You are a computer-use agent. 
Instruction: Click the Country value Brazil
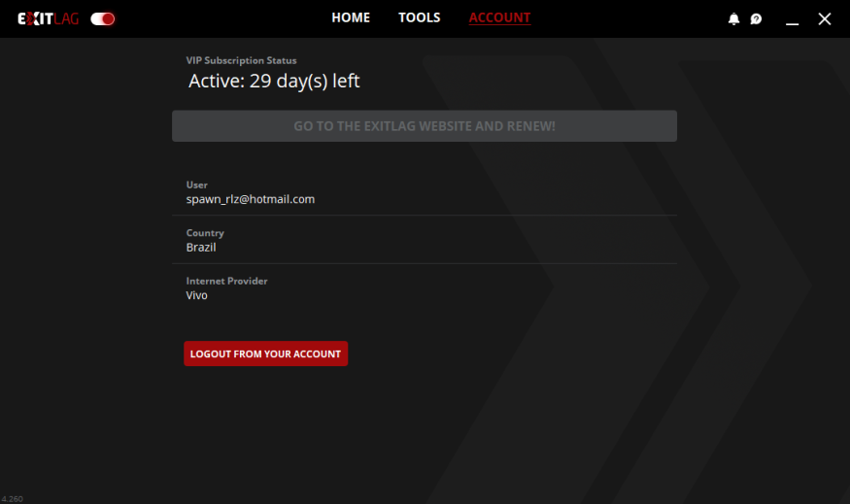(x=200, y=247)
